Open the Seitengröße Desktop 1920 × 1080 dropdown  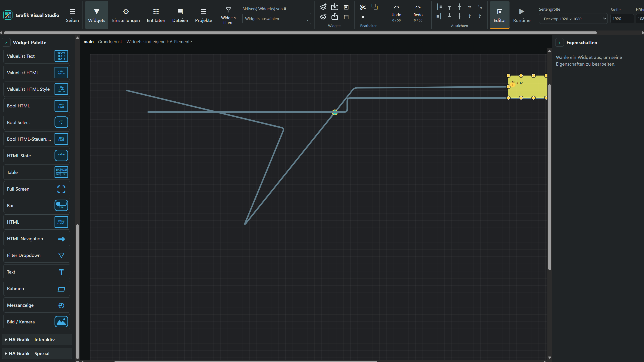pos(573,19)
